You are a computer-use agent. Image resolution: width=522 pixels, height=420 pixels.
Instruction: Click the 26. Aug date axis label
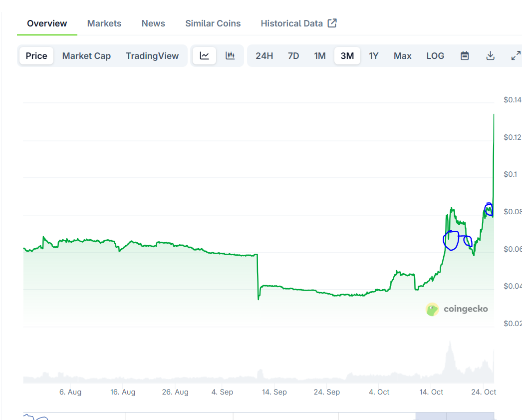[x=175, y=392]
